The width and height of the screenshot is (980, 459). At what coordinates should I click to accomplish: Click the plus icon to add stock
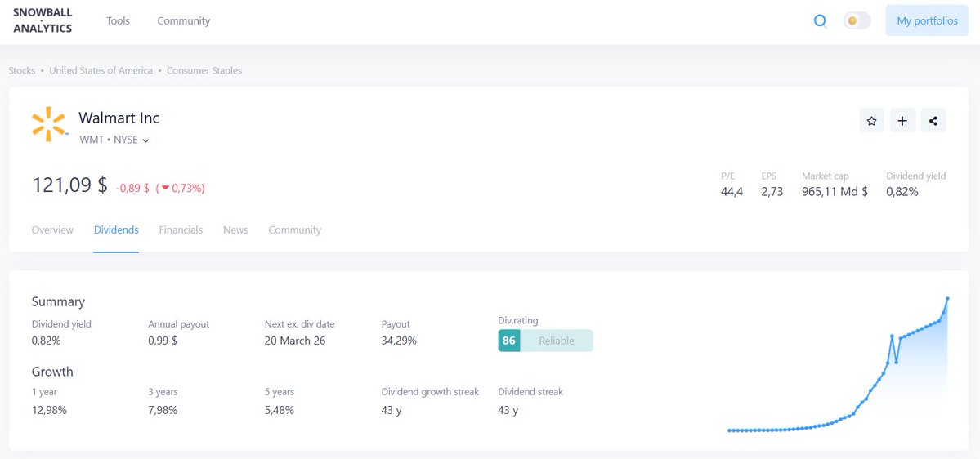(902, 121)
